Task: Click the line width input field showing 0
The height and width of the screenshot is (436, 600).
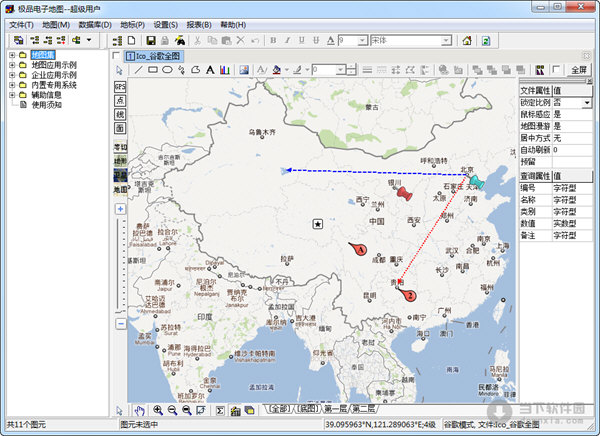Action: tap(324, 70)
